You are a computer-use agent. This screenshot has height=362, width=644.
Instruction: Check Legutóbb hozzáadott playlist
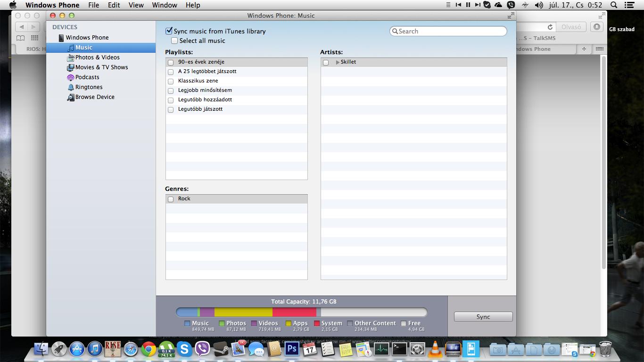[x=171, y=100]
